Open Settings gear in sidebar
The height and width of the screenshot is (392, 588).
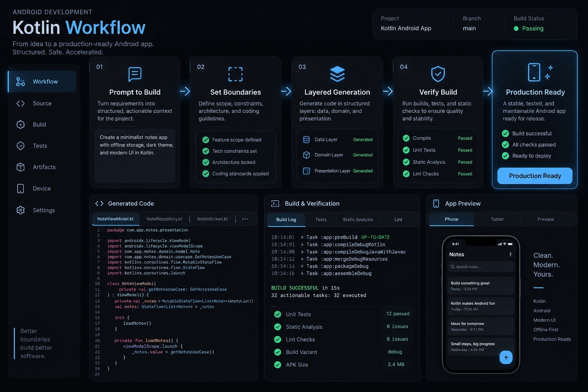pyautogui.click(x=21, y=210)
